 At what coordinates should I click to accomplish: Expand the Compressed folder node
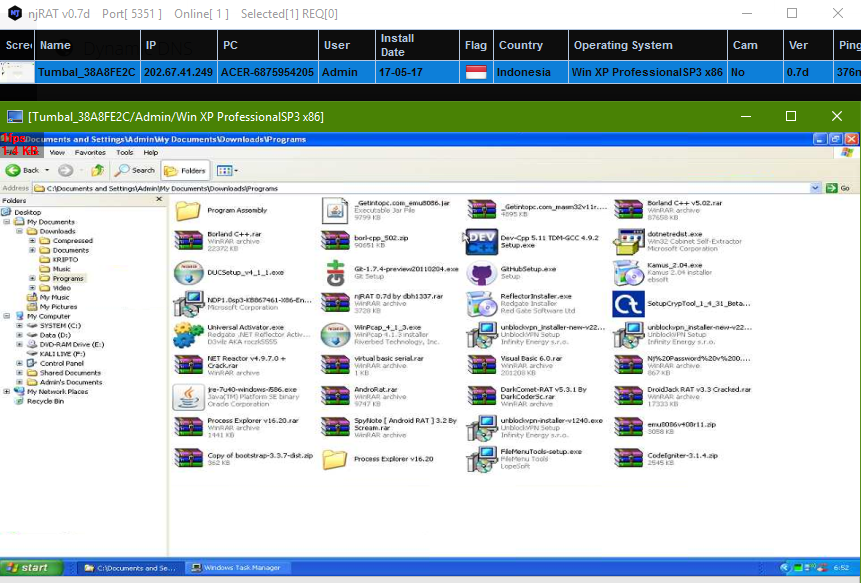(32, 240)
